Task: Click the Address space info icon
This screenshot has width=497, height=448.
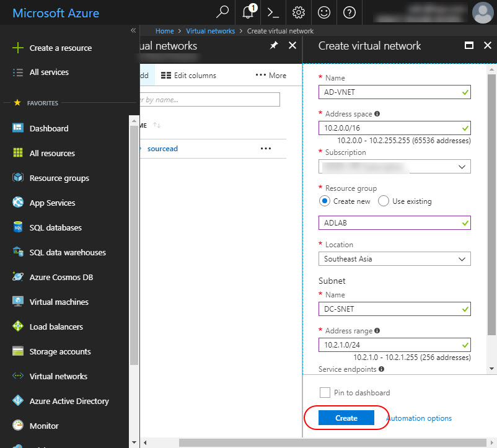Action: tap(377, 114)
